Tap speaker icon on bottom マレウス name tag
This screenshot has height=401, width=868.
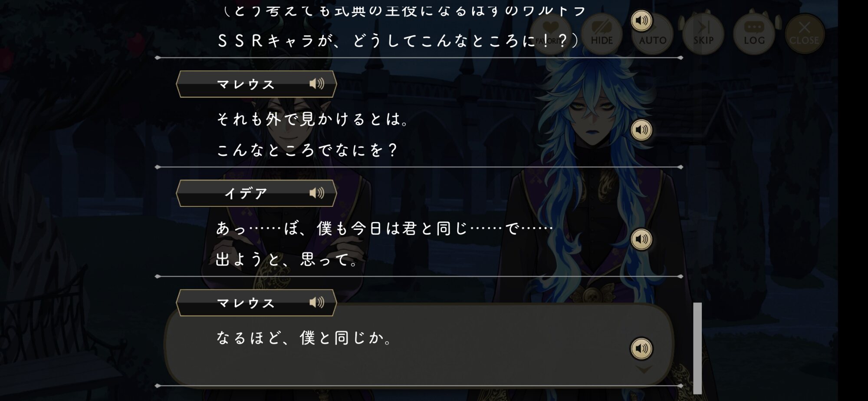[x=317, y=302]
